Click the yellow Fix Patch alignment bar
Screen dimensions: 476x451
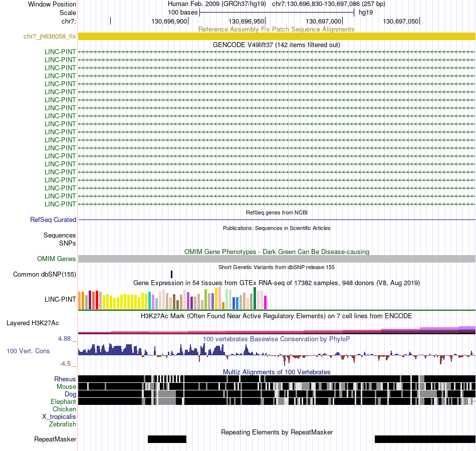click(x=277, y=37)
